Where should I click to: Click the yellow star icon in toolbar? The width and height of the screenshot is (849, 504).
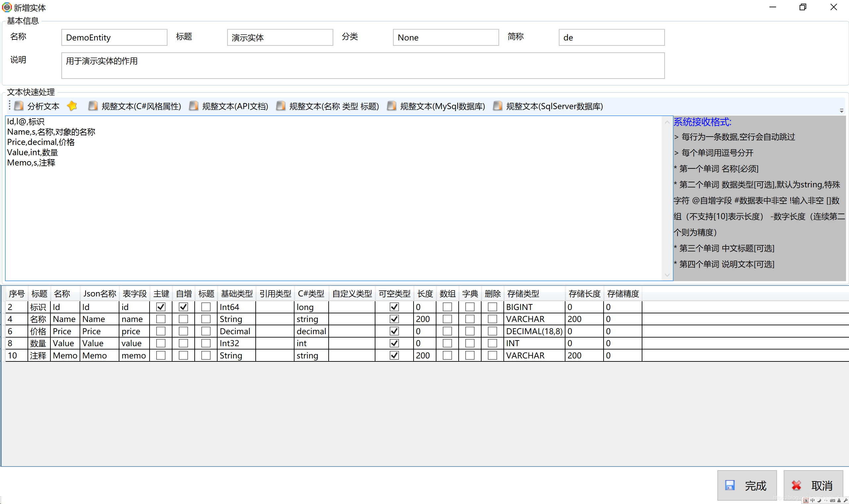(x=72, y=106)
